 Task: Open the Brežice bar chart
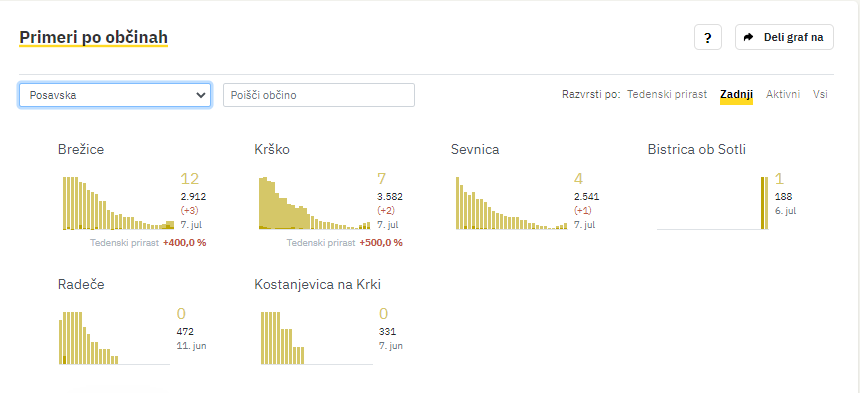click(118, 203)
